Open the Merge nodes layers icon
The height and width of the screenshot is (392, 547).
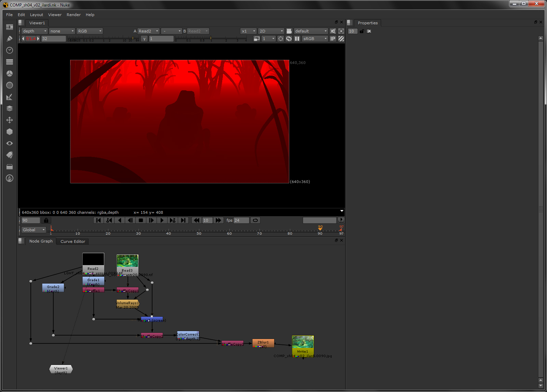pyautogui.click(x=10, y=108)
